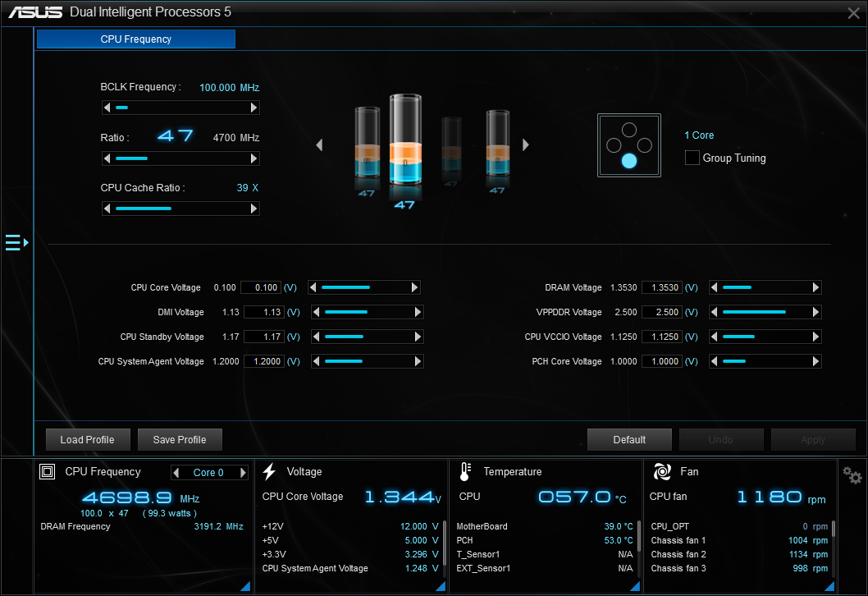The image size is (868, 596).
Task: Select the leftmost core cylinder
Action: 367,142
